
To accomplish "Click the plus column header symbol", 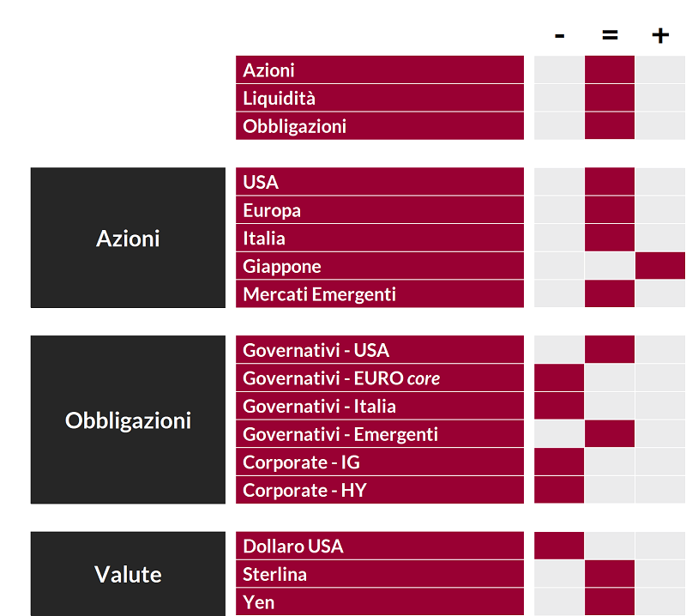I will click(659, 35).
